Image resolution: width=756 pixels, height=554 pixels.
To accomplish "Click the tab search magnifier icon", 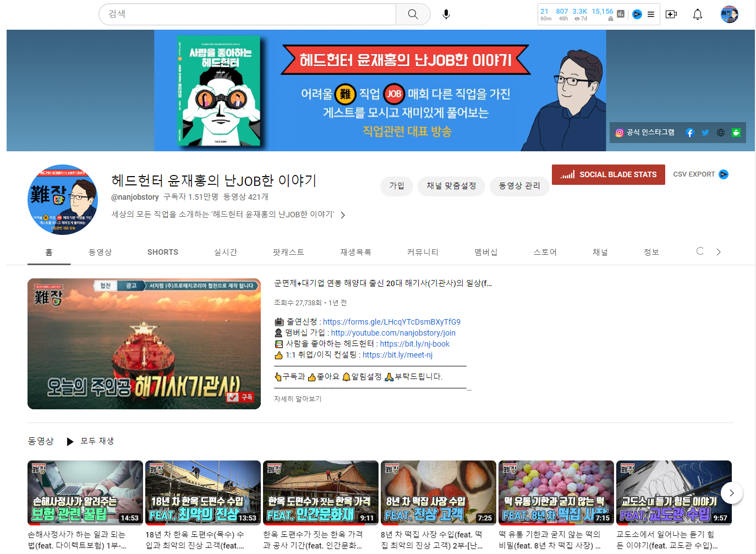I will (700, 251).
